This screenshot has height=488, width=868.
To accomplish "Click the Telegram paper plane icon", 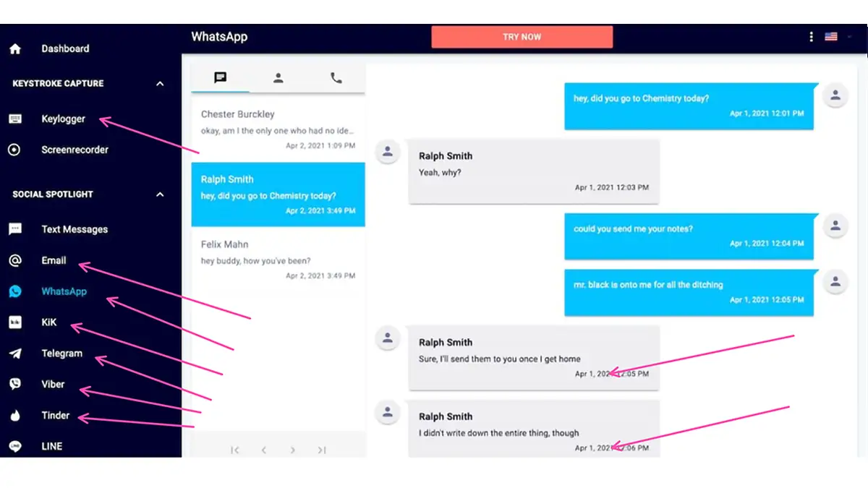I will [x=15, y=354].
